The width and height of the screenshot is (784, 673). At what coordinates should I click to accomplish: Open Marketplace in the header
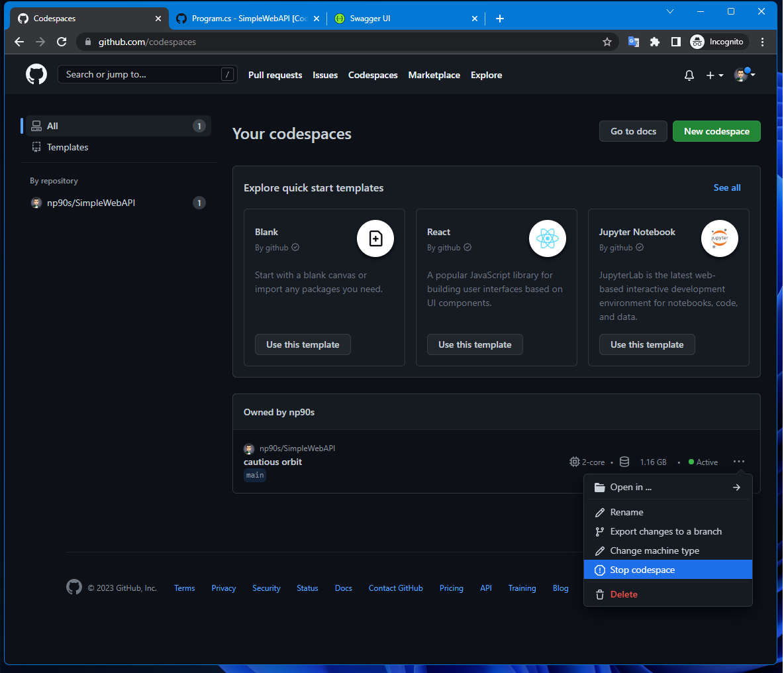[x=434, y=75]
